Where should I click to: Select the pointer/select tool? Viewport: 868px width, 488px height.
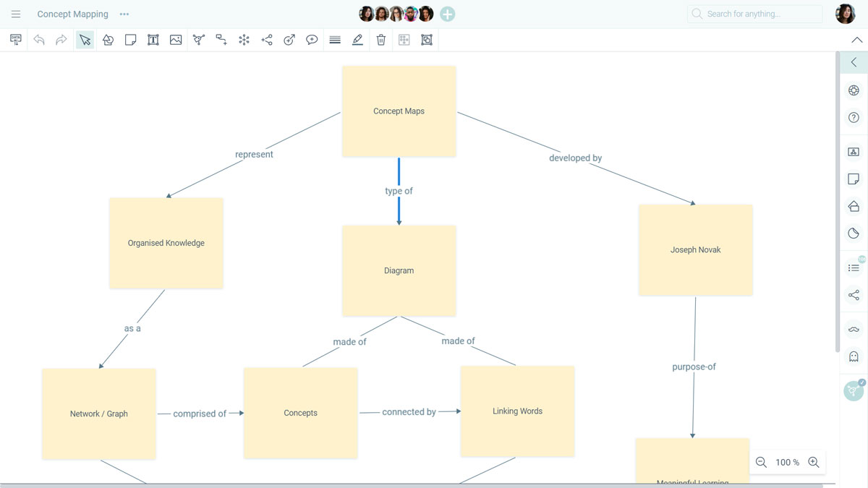coord(85,40)
